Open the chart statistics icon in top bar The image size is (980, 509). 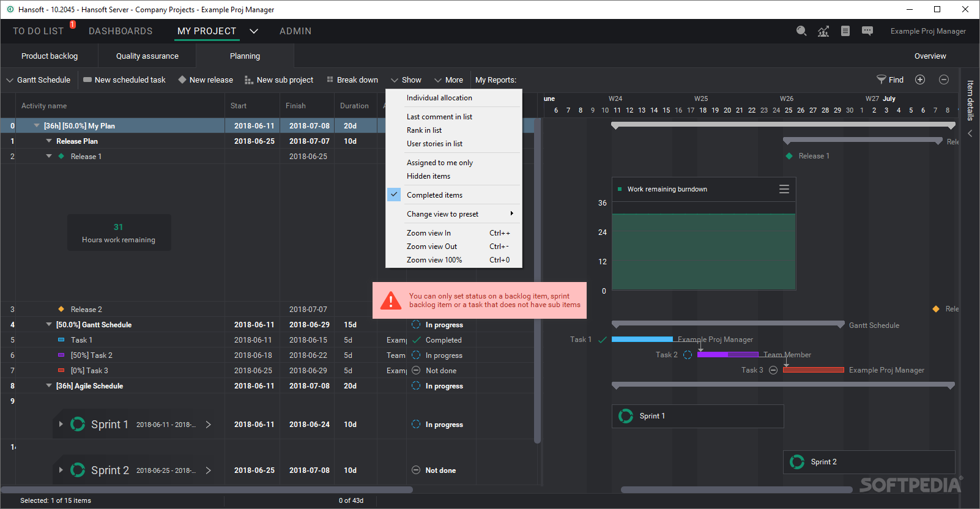[x=823, y=31]
